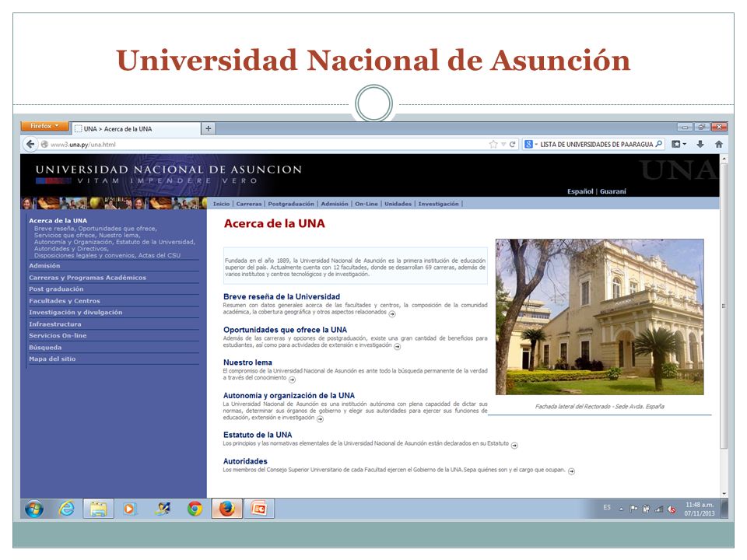Image resolution: width=747 pixels, height=560 pixels.
Task: Open Búsqueda sidebar link
Action: point(45,348)
